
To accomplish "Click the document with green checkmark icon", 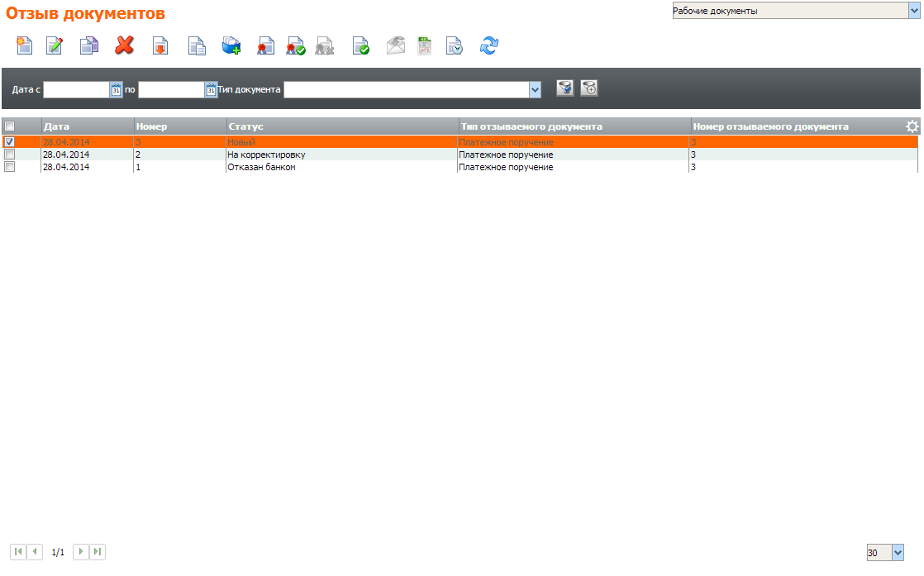I will coord(360,45).
